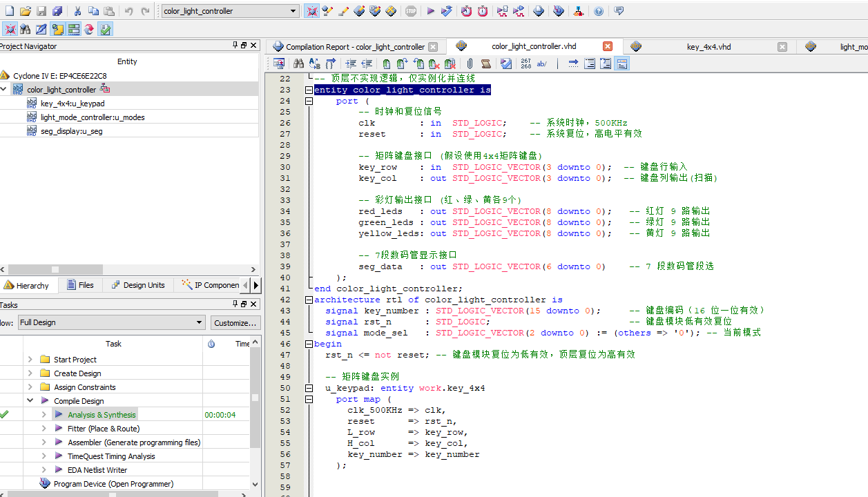Switch to the key_4x4.vhd tab
The width and height of the screenshot is (868, 497).
tap(708, 47)
